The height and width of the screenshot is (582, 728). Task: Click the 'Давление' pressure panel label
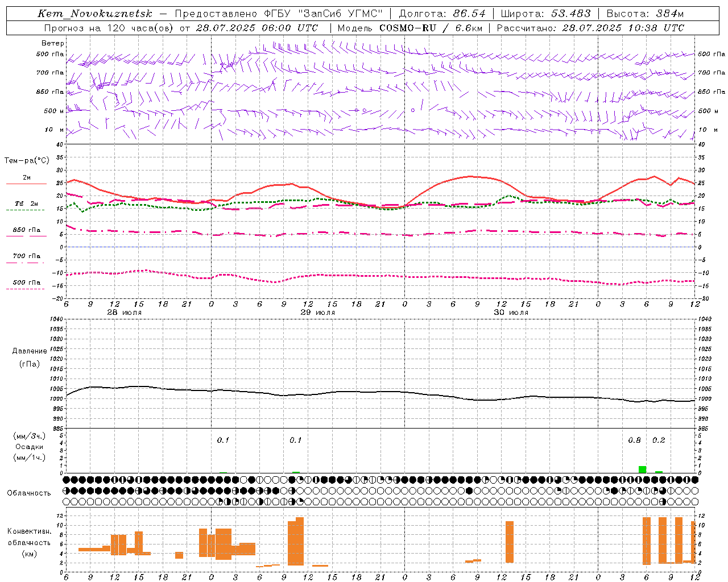(30, 351)
